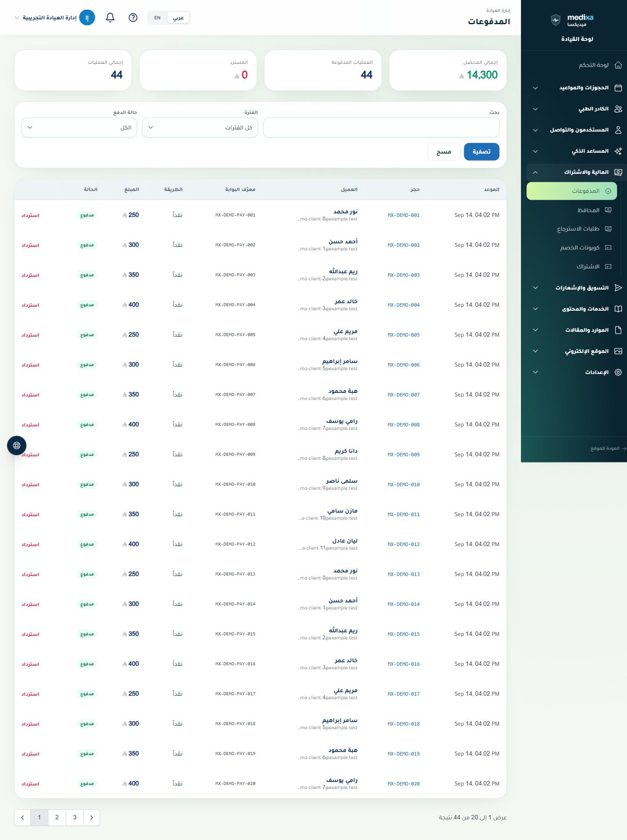Expand the التسويق والإشعارات chevron

point(535,288)
